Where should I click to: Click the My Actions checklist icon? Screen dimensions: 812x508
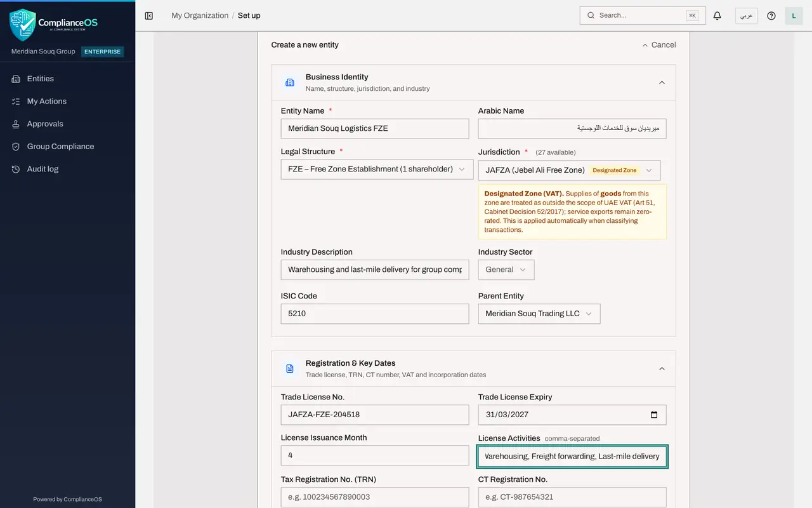(x=16, y=102)
